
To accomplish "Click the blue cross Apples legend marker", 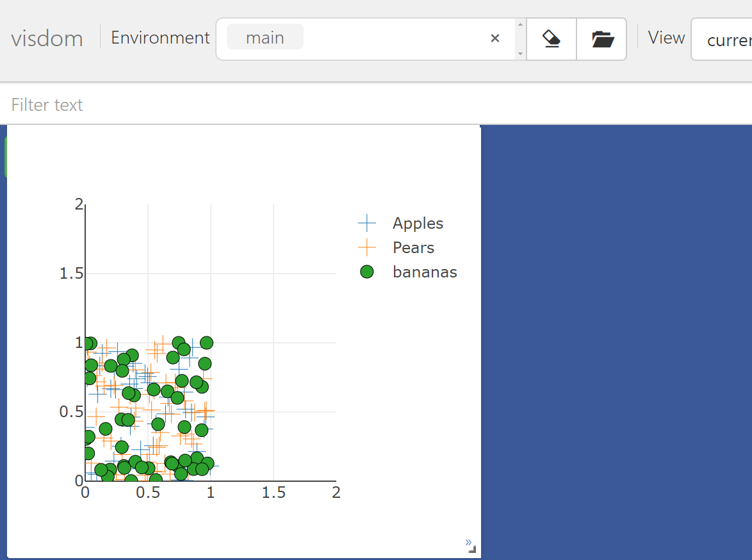I will 367,223.
